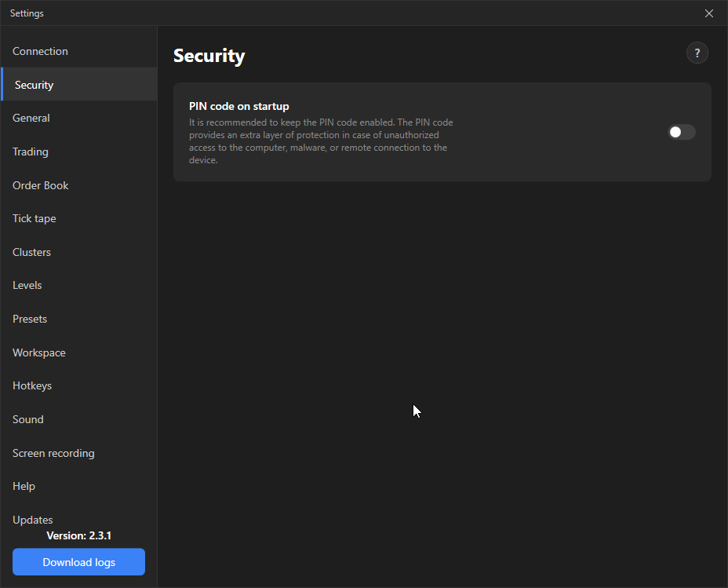The image size is (728, 588).
Task: Go to General settings
Action: pos(79,118)
